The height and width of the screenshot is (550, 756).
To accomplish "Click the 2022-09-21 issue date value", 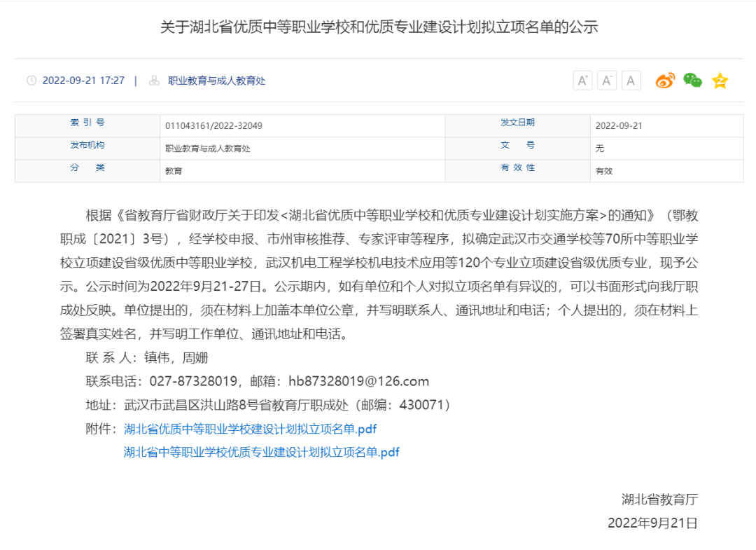I will pos(619,126).
